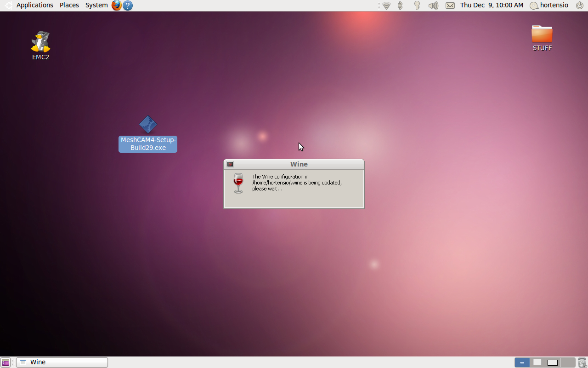This screenshot has width=588, height=368.
Task: Click the wireless network indicator
Action: 386,6
